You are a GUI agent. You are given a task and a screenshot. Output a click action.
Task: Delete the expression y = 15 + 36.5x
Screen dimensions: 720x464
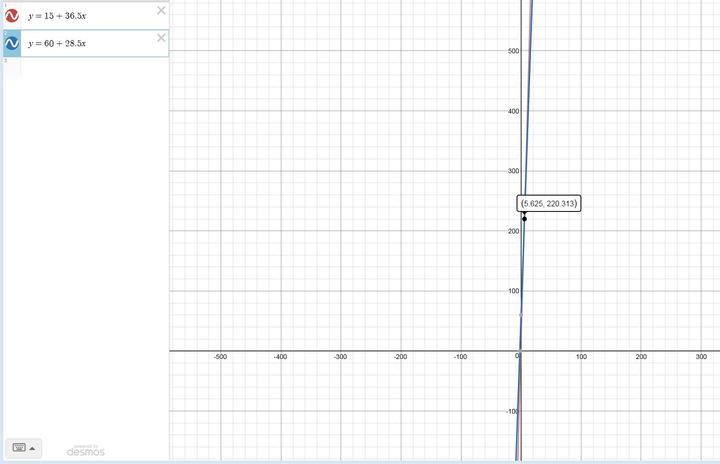tap(161, 11)
